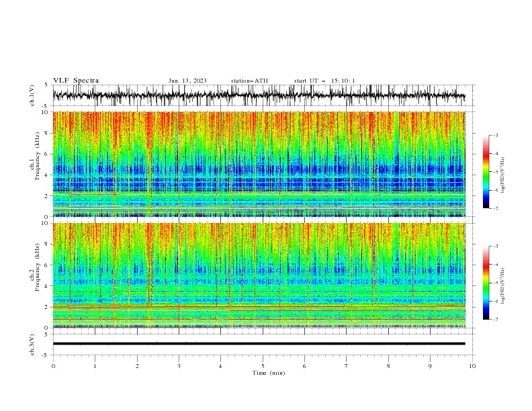Click the time-axis '10' tick label beside '9'
The height and width of the screenshot is (411, 532).
(x=472, y=366)
